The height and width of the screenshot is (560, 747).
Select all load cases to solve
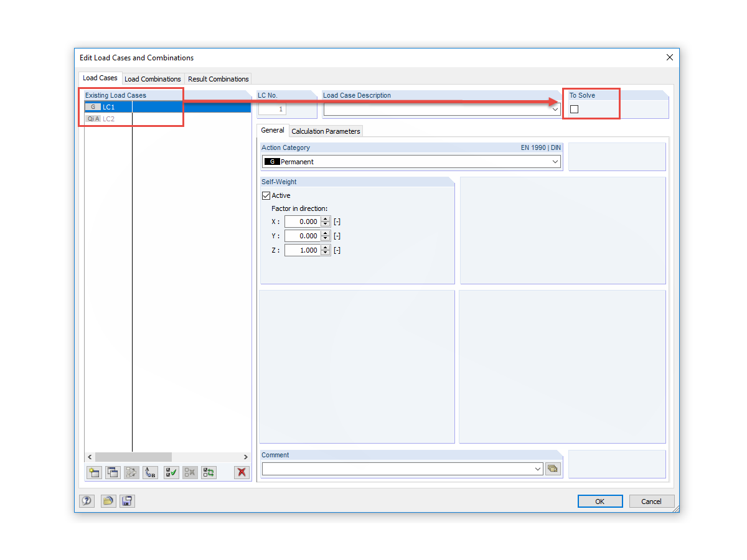(172, 472)
